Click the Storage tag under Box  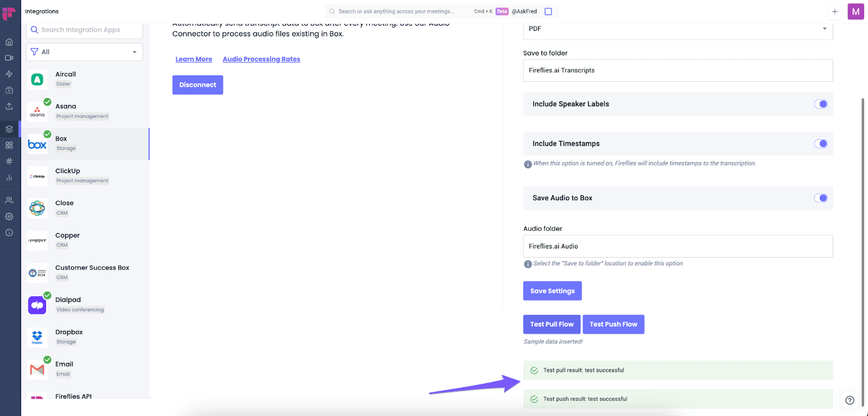point(66,149)
